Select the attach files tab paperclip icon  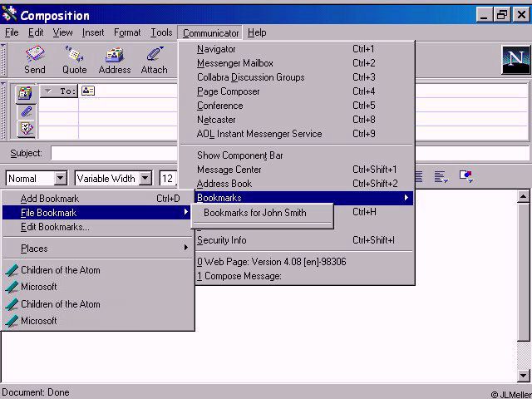coord(26,111)
